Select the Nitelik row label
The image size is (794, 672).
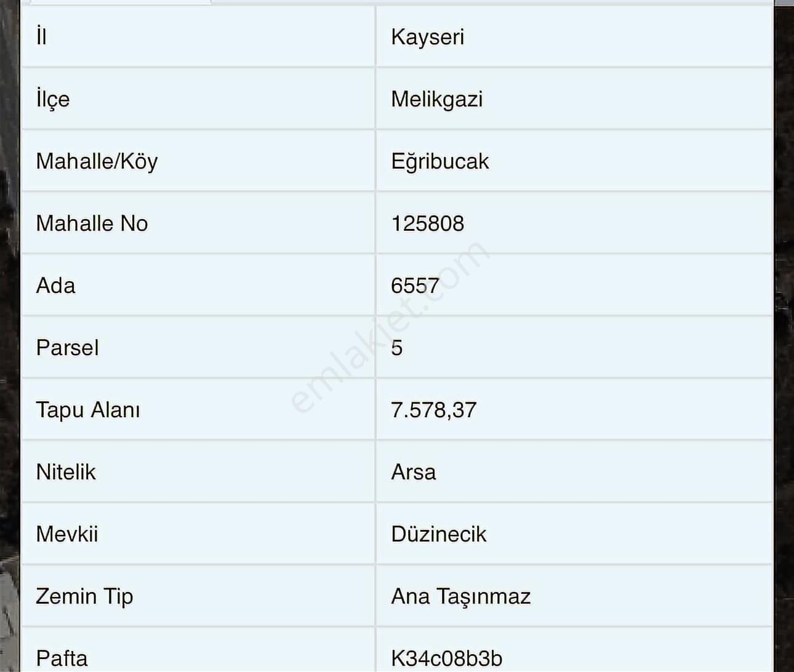[x=66, y=472]
